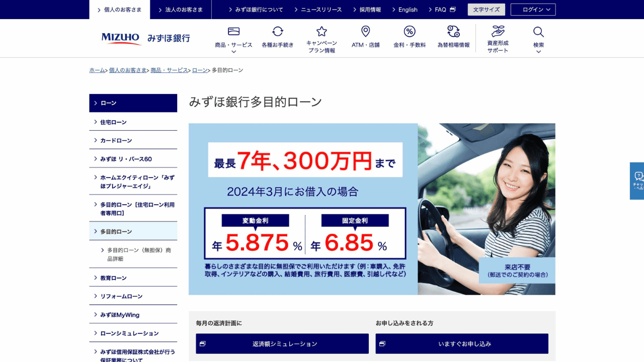
Task: Click chevron beside みずほMyWing item
Action: [x=95, y=314]
